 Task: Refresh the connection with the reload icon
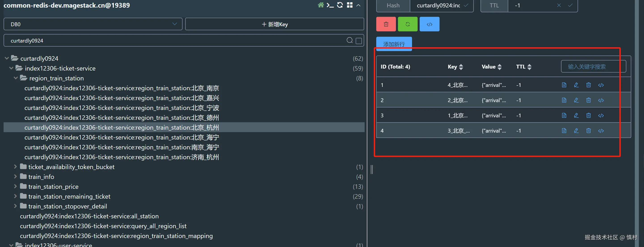(340, 5)
